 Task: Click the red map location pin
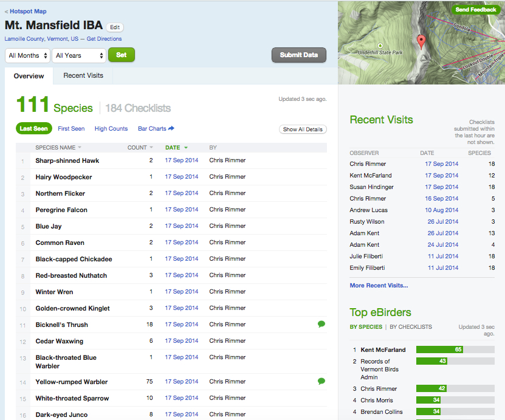coord(421,42)
